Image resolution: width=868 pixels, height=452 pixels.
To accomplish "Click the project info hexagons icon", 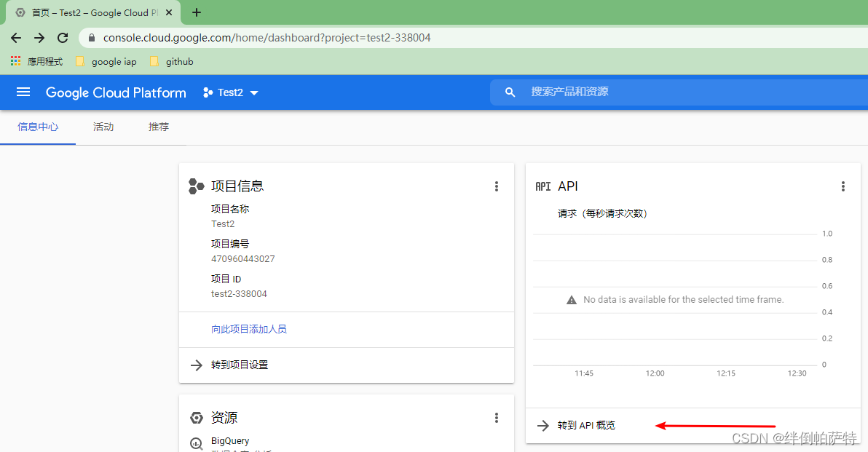I will pos(196,186).
